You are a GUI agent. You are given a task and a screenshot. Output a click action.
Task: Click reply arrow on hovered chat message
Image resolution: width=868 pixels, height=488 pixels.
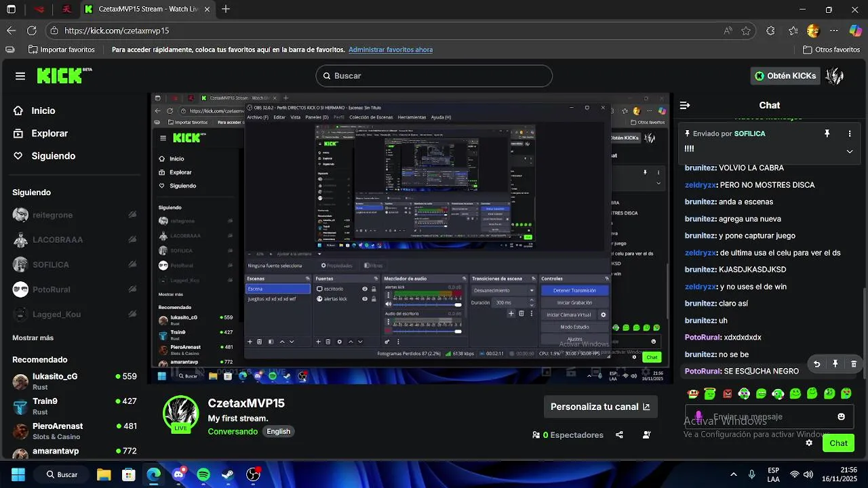pos(817,364)
